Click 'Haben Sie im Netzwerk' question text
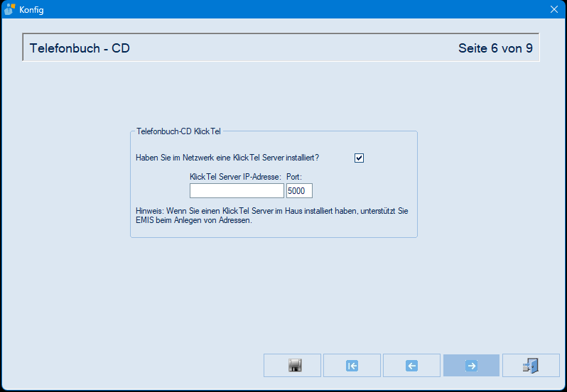 pos(227,158)
